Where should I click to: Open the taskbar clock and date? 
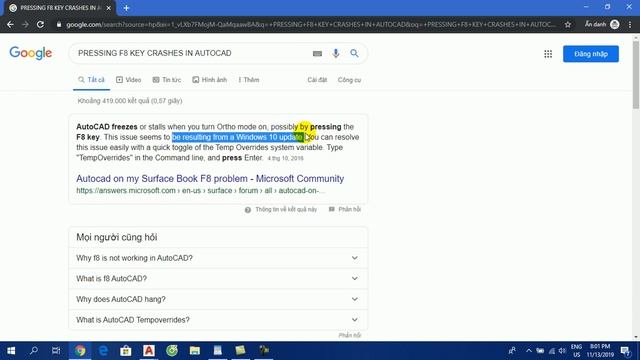coord(600,351)
